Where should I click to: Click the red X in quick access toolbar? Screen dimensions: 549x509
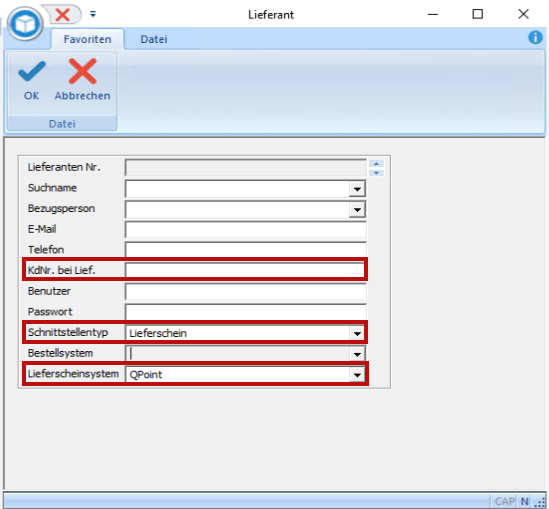tap(63, 15)
